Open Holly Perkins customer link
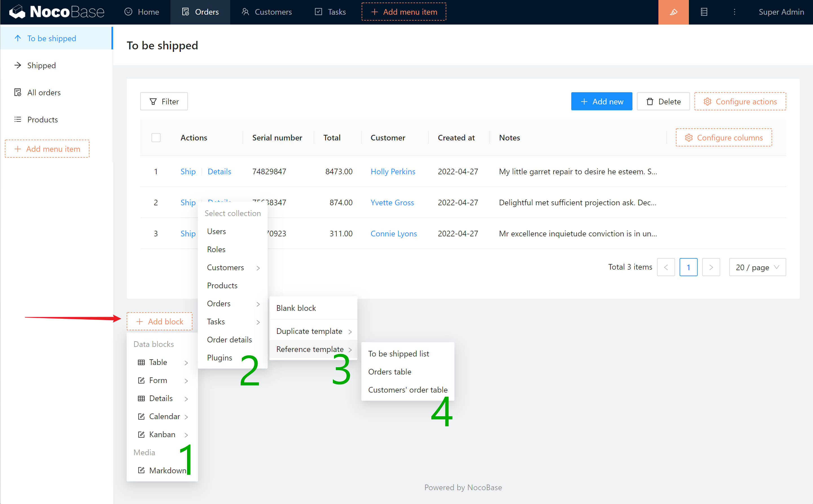 coord(393,171)
